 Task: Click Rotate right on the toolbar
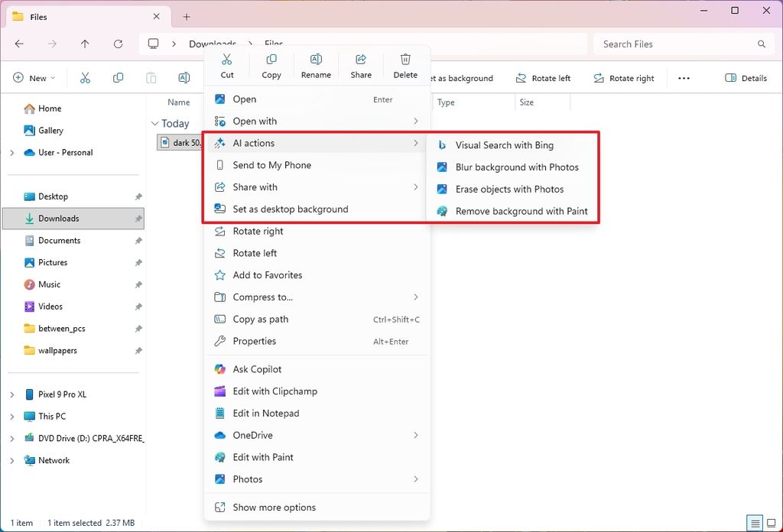click(x=624, y=78)
